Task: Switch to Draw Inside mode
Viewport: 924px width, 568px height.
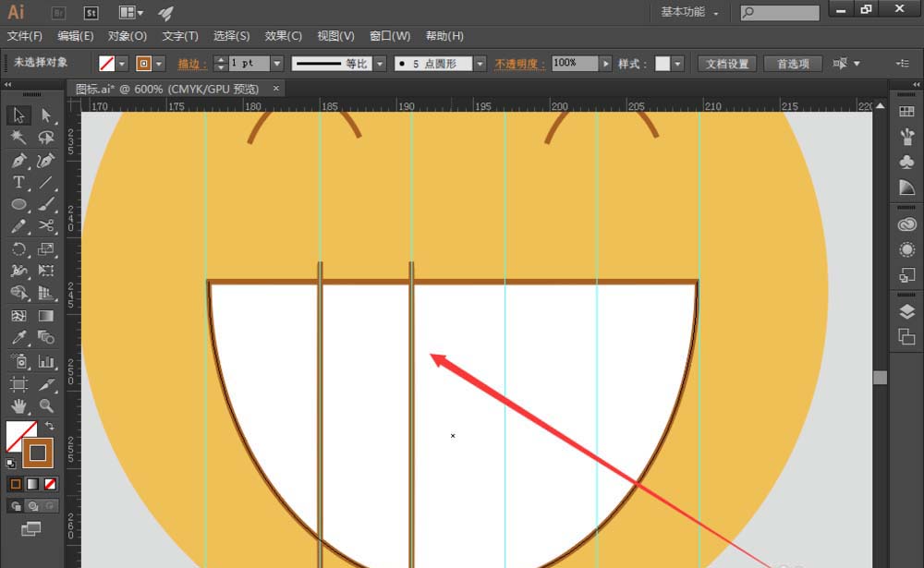Action: (50, 506)
